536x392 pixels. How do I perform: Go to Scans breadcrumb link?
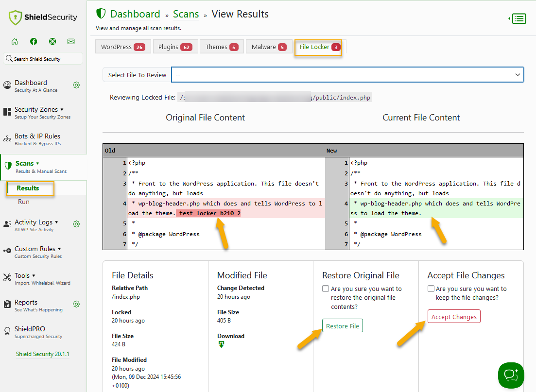click(x=186, y=14)
